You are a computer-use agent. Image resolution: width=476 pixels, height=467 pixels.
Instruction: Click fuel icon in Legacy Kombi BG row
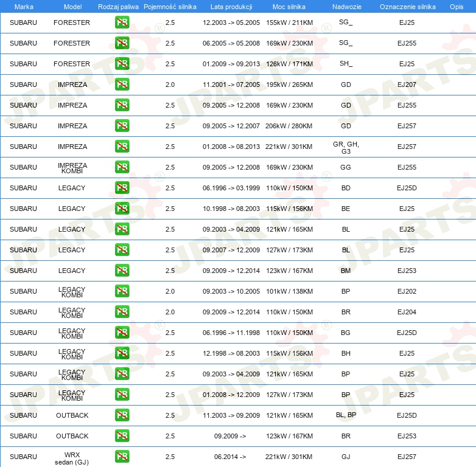coord(122,333)
